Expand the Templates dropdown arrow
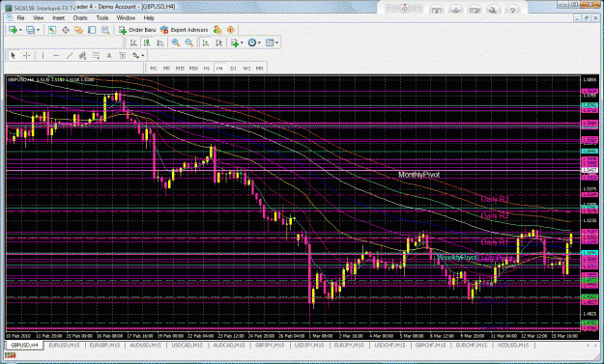The image size is (604, 364). [277, 42]
